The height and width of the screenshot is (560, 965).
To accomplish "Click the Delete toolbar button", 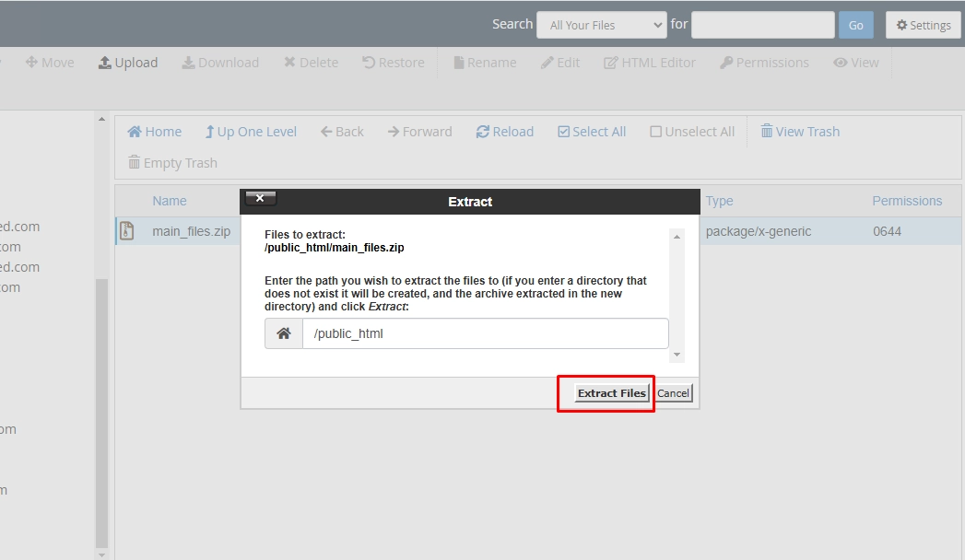I will (311, 63).
